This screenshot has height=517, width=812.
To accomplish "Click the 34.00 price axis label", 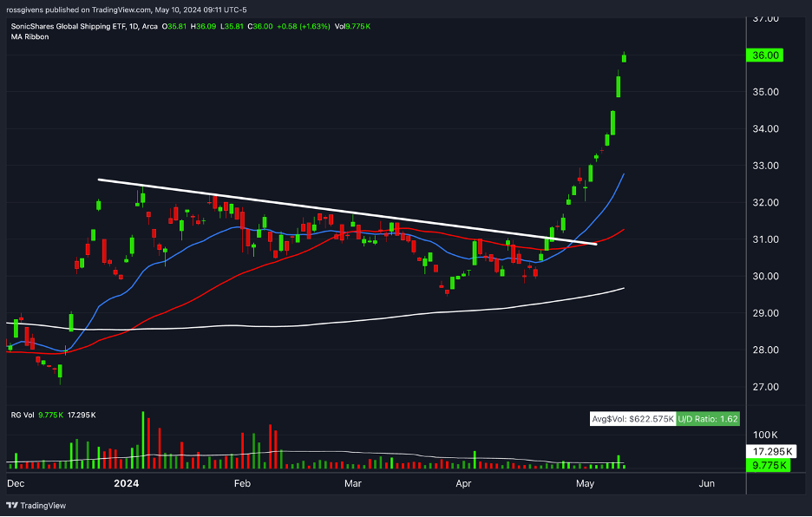I will click(x=764, y=129).
